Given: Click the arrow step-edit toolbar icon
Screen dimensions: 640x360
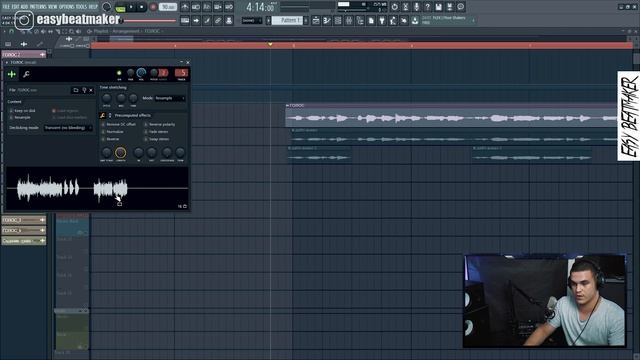Looking at the screenshot, I should pos(196,20).
